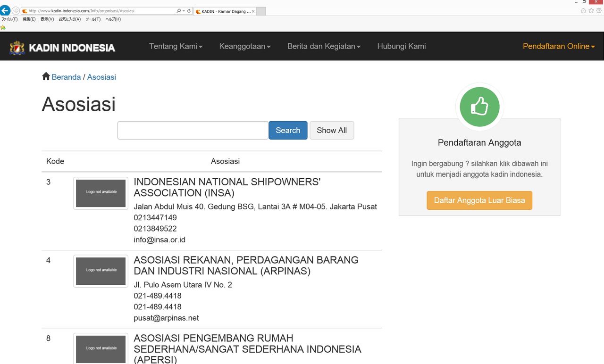Image resolution: width=604 pixels, height=364 pixels.
Task: Click the INSA address Jalan Abdul Muis
Action: (x=255, y=207)
